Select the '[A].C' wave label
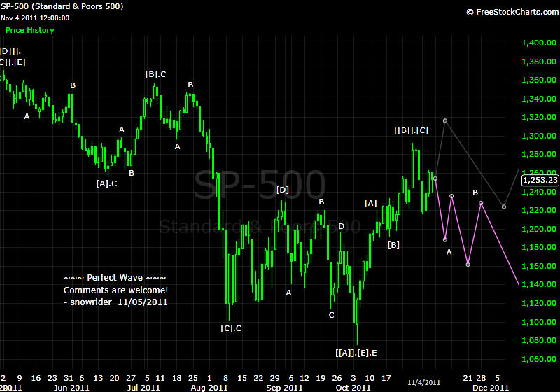Viewport: 560px width, 392px height. (107, 183)
